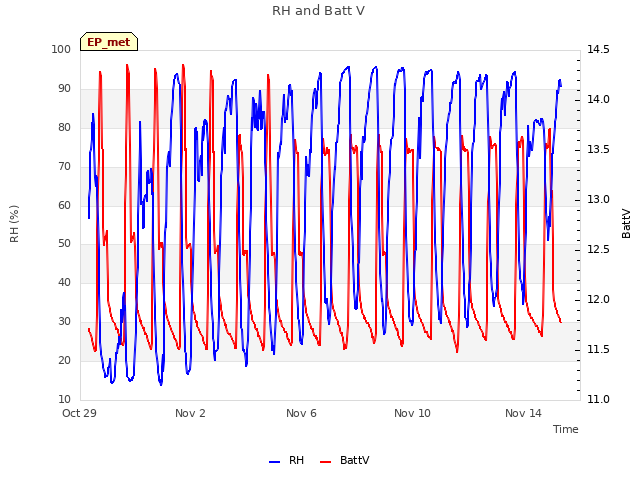Click the '80' RH axis tick label
The width and height of the screenshot is (640, 480).
[64, 128]
